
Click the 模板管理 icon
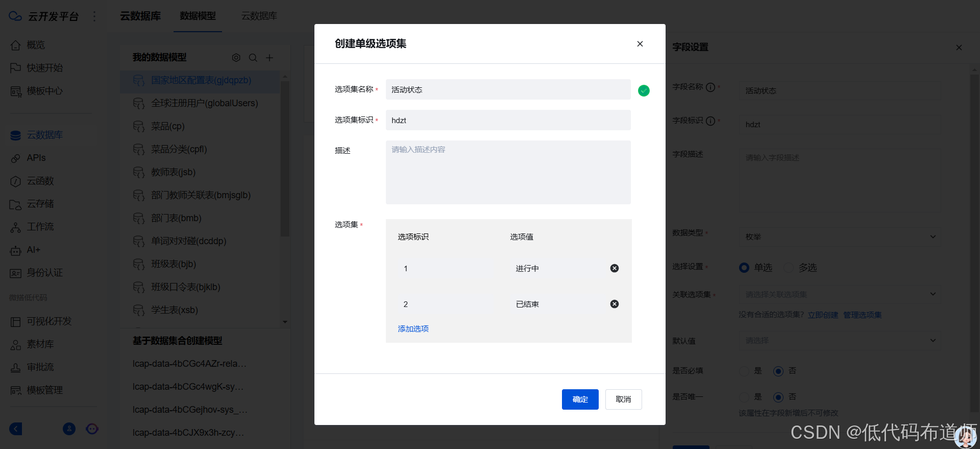pyautogui.click(x=16, y=391)
